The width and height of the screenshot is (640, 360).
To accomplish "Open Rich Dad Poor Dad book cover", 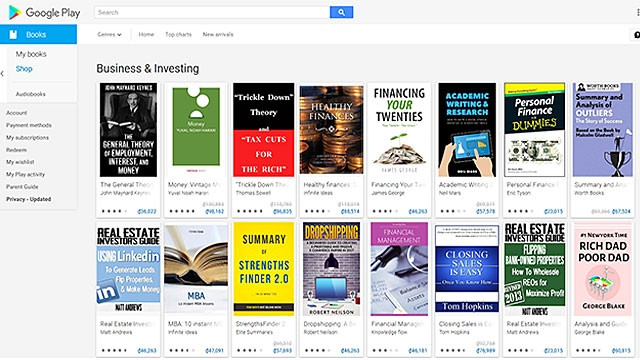I will [603, 269].
